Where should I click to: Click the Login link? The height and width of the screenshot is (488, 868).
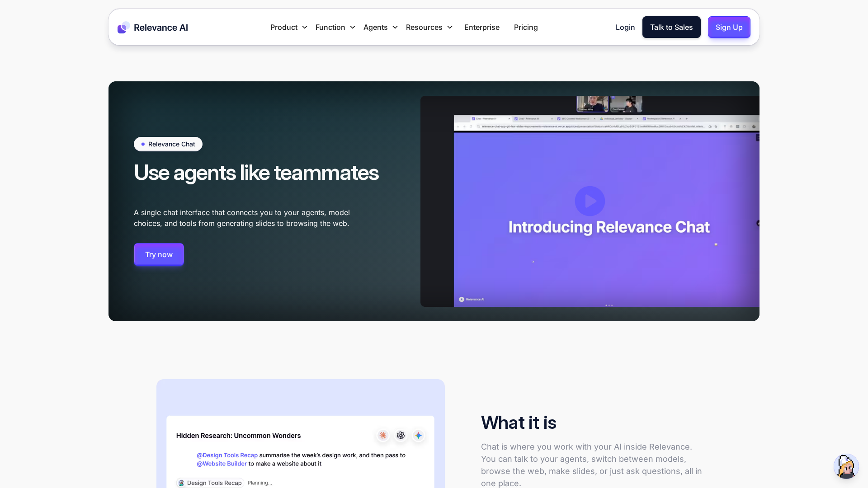625,27
